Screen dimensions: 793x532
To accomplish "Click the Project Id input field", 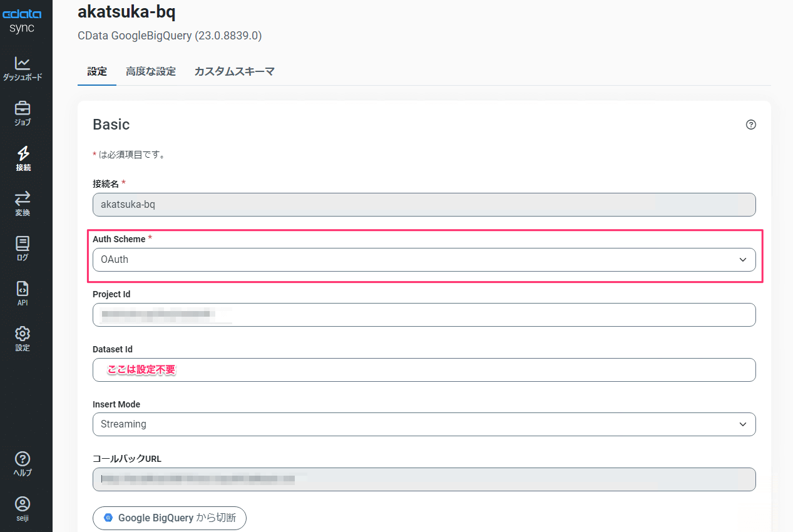I will (424, 315).
